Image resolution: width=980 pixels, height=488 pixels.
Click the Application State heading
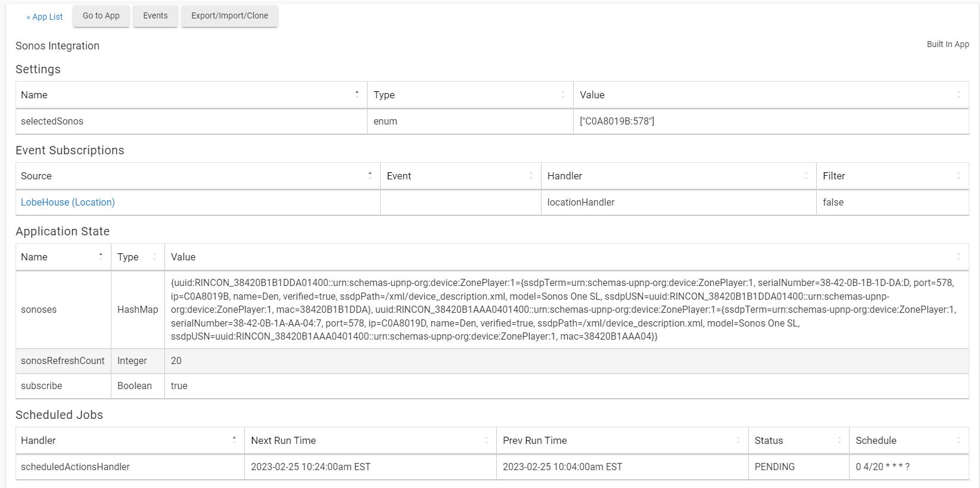(63, 231)
